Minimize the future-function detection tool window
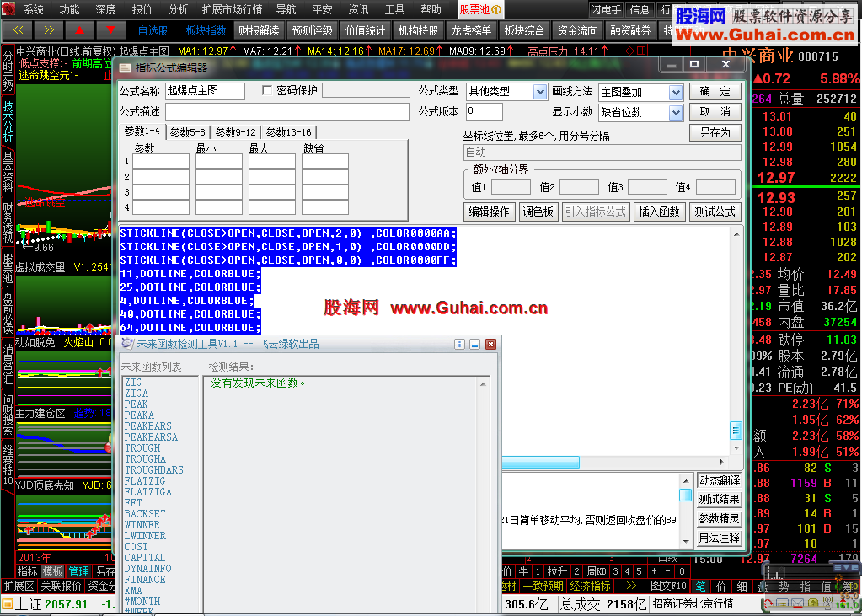 (x=475, y=345)
